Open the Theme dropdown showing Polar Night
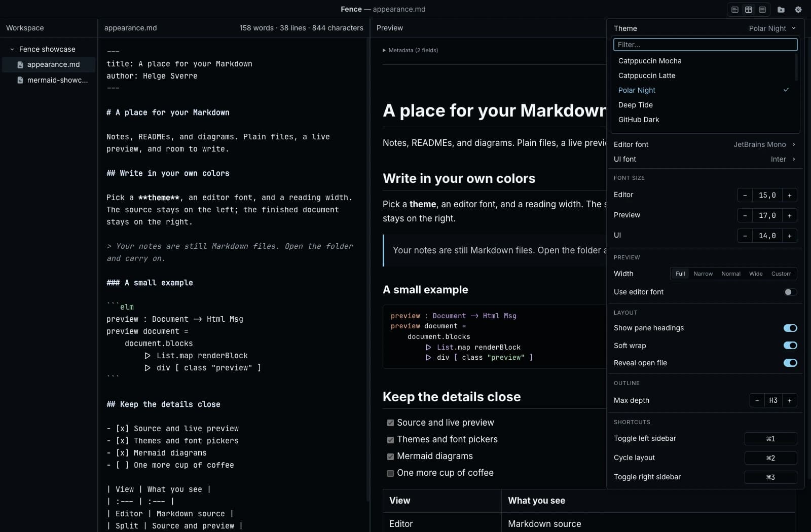 tap(772, 28)
